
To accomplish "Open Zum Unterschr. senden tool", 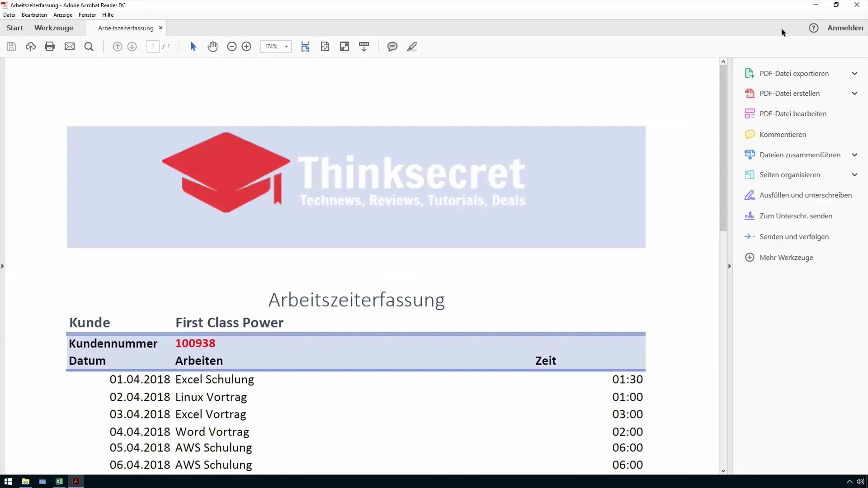I will click(796, 216).
